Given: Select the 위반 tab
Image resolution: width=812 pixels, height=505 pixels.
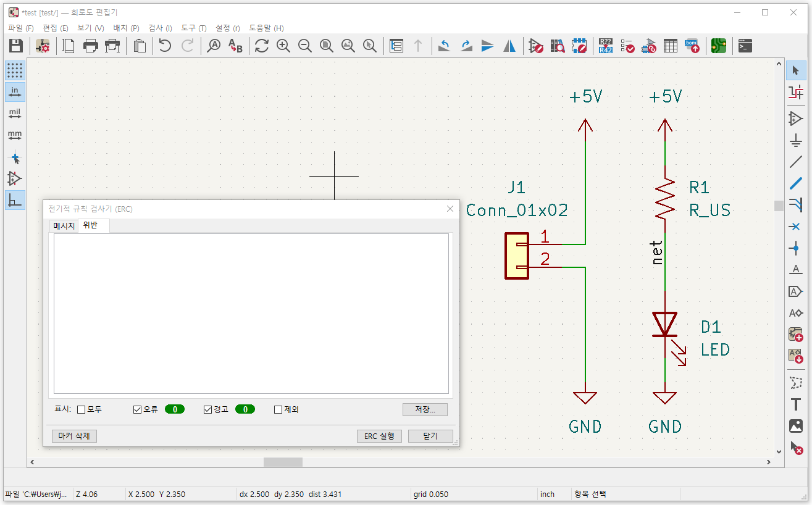Looking at the screenshot, I should coord(90,225).
